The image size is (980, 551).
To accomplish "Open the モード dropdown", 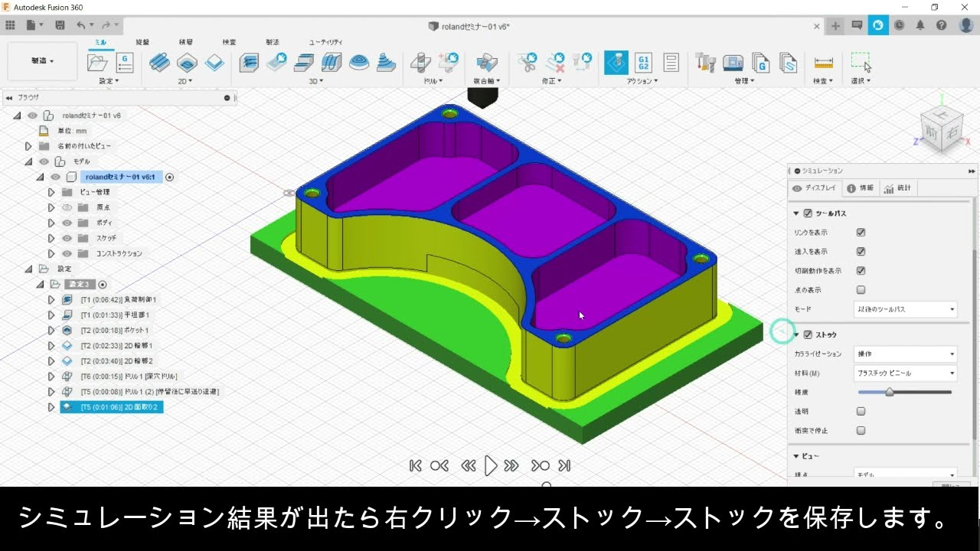I will [905, 309].
